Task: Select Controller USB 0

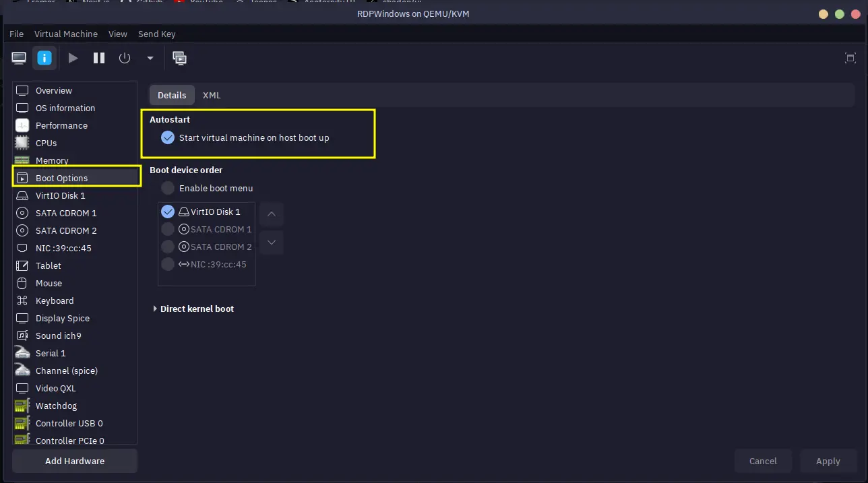Action: [75, 423]
